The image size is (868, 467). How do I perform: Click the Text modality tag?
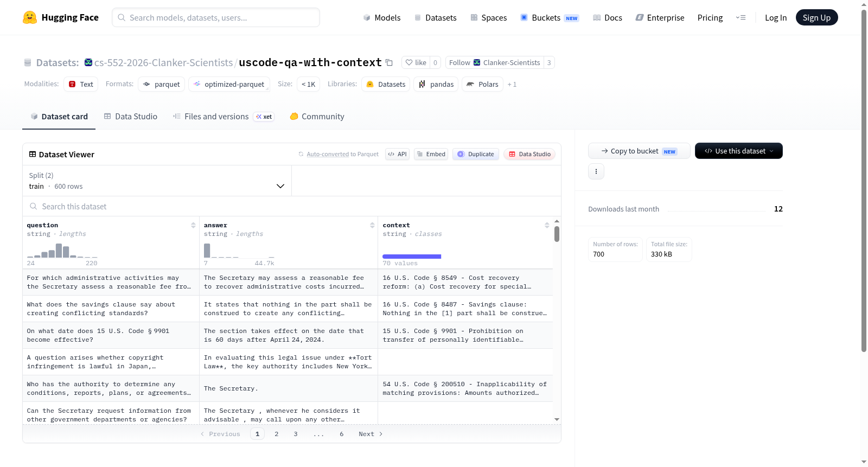pyautogui.click(x=81, y=84)
